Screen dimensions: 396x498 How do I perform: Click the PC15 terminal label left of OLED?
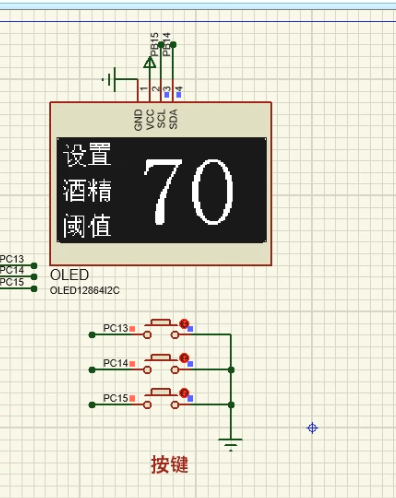pyautogui.click(x=12, y=282)
